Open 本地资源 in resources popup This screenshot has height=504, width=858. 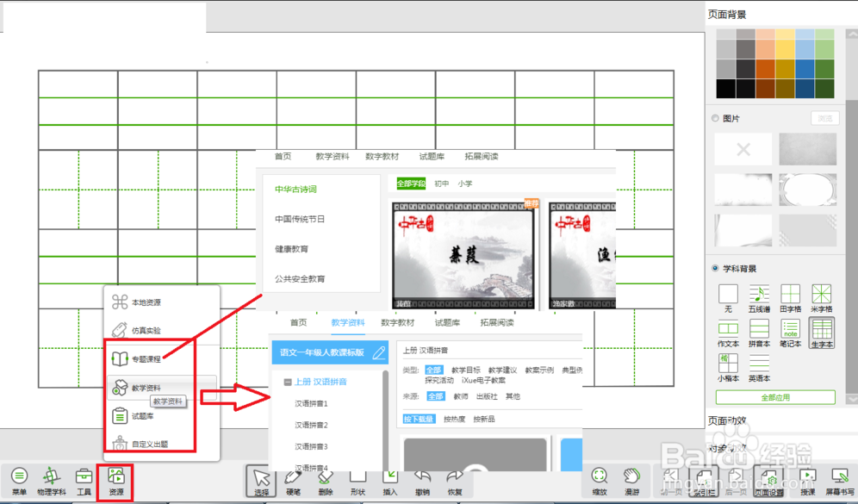146,302
